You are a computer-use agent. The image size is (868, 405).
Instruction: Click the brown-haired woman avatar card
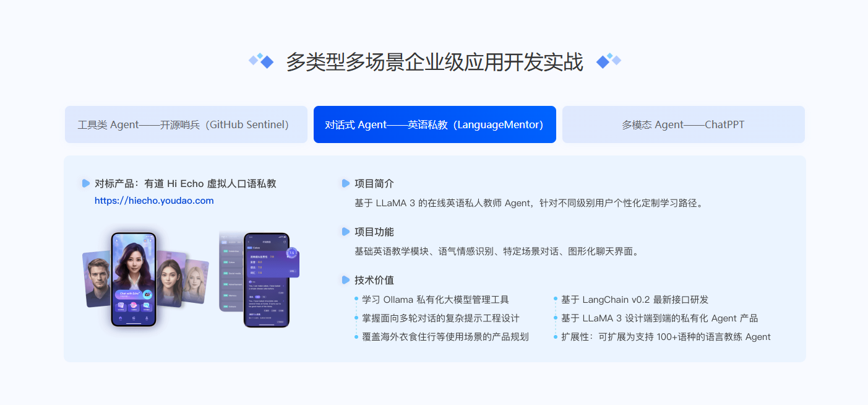171,279
